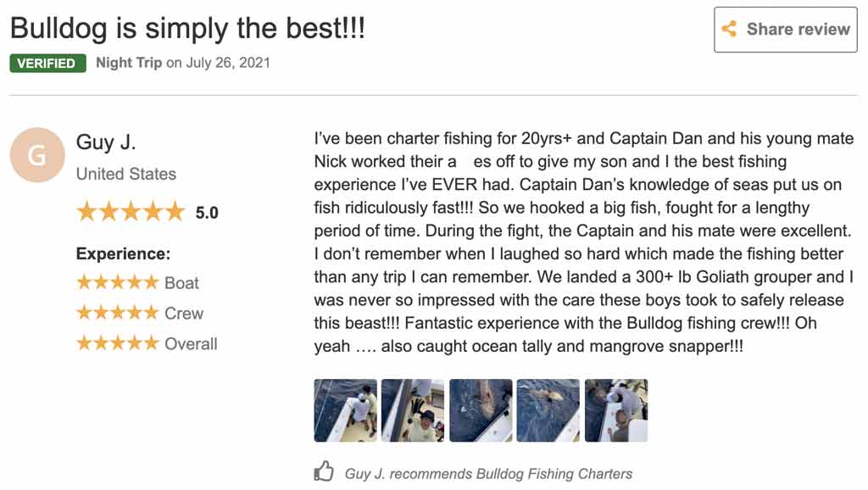Click the reviewer name Guy J.

point(106,142)
